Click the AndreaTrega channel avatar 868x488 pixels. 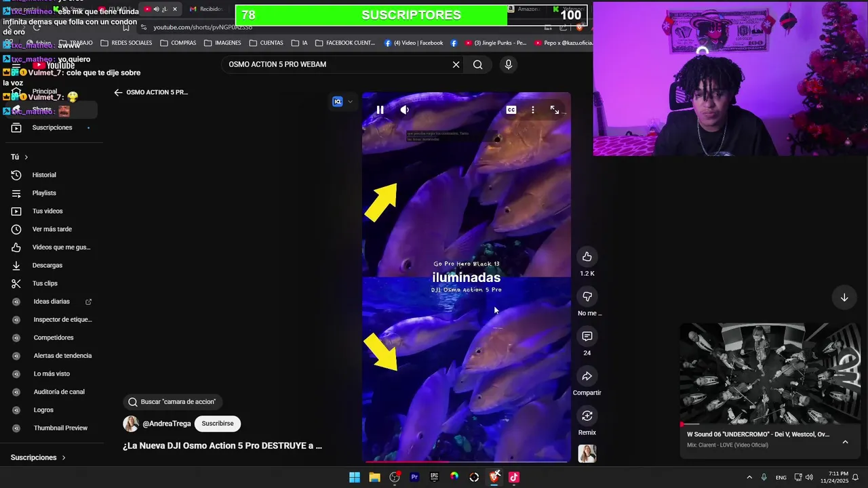click(x=131, y=424)
